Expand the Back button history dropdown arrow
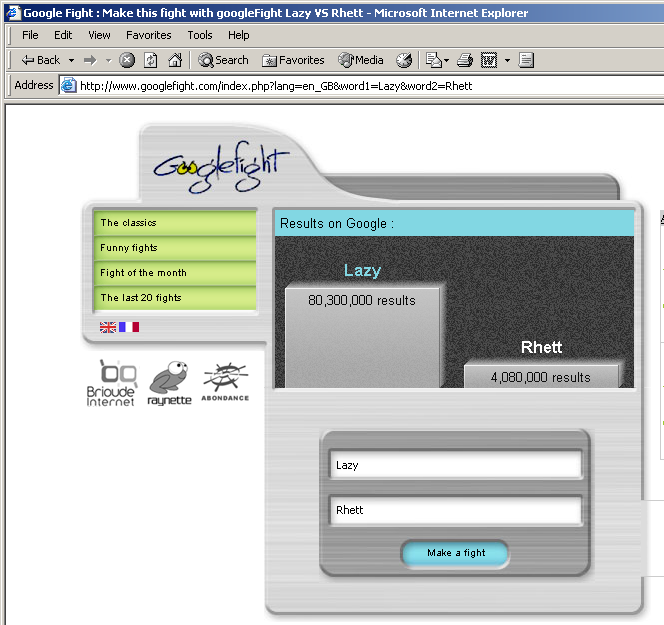 70,60
